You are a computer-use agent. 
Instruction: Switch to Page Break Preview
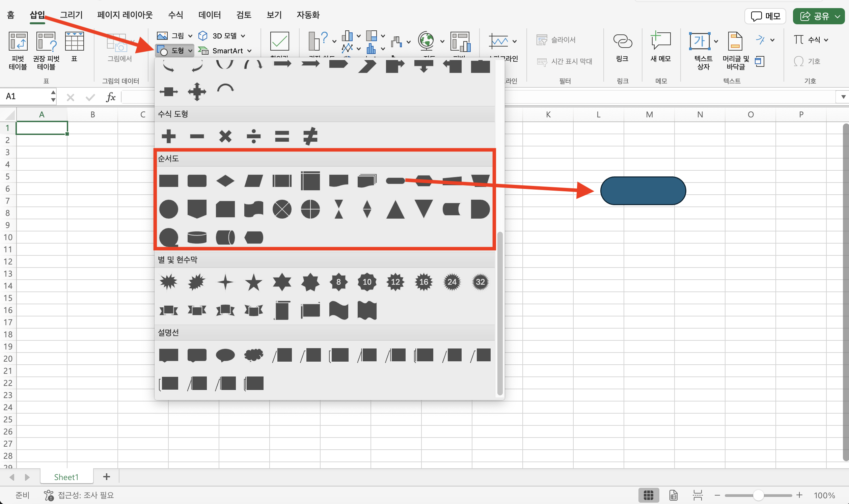[x=697, y=495]
